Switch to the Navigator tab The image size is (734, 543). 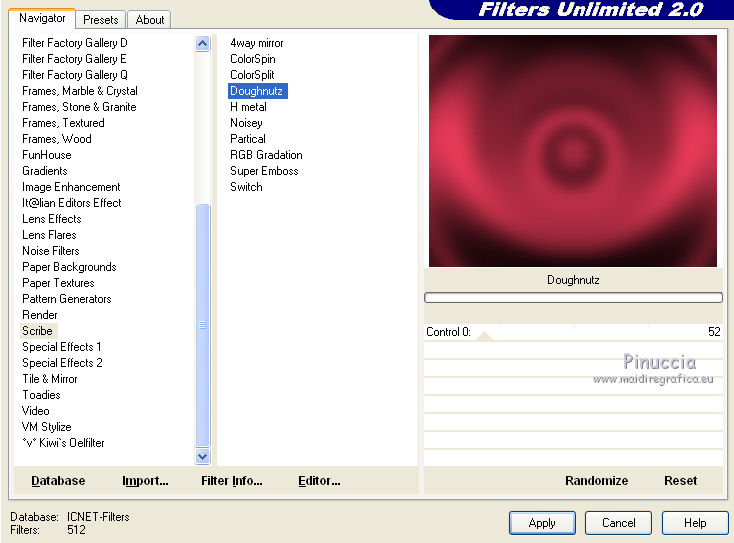[42, 19]
